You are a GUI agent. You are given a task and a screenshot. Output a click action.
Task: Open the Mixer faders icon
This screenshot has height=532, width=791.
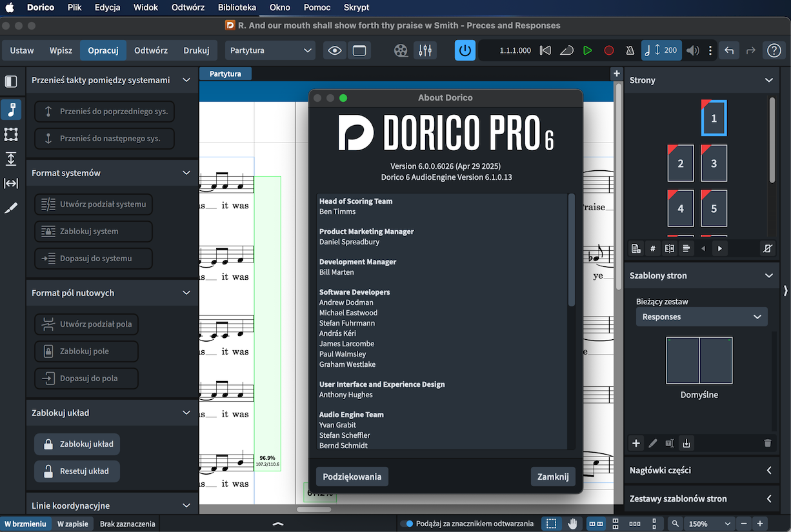click(x=425, y=50)
